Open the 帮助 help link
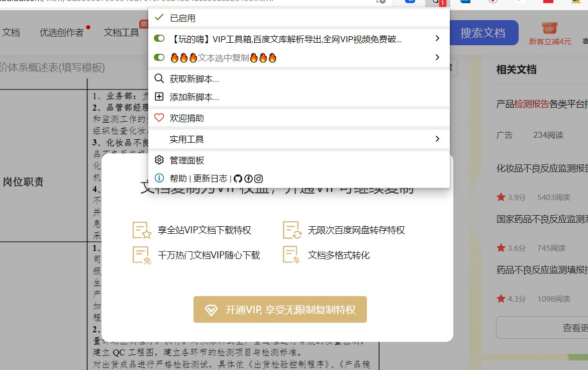The image size is (588, 370). click(178, 178)
